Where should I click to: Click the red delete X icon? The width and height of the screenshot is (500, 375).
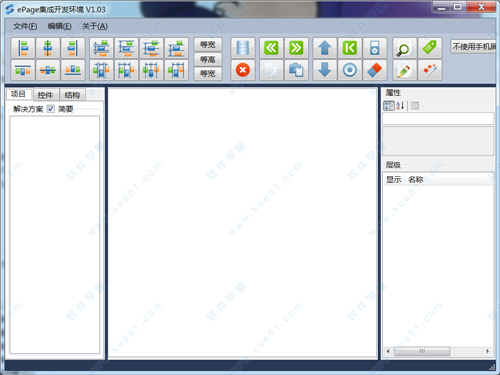(243, 70)
